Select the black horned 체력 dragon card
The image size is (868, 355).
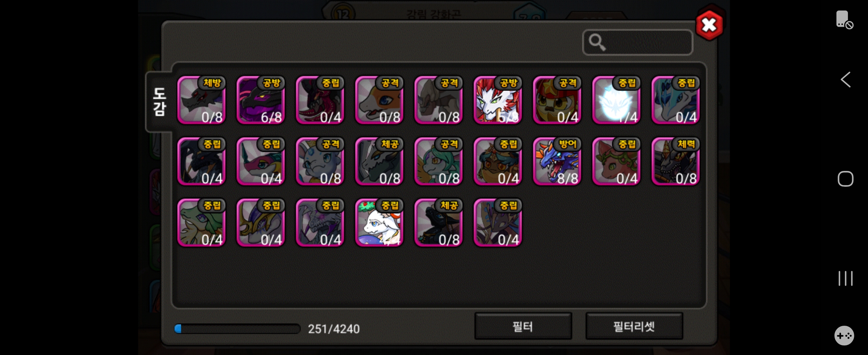click(x=676, y=161)
